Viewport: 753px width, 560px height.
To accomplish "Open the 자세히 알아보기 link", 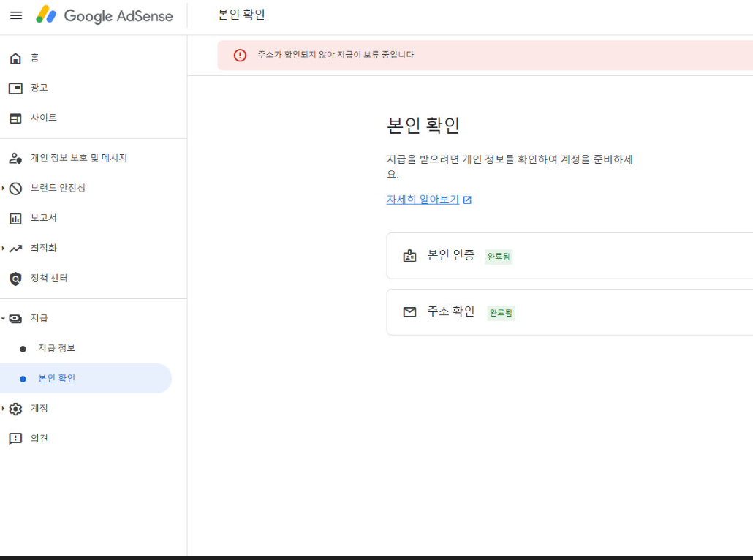I will pyautogui.click(x=423, y=198).
